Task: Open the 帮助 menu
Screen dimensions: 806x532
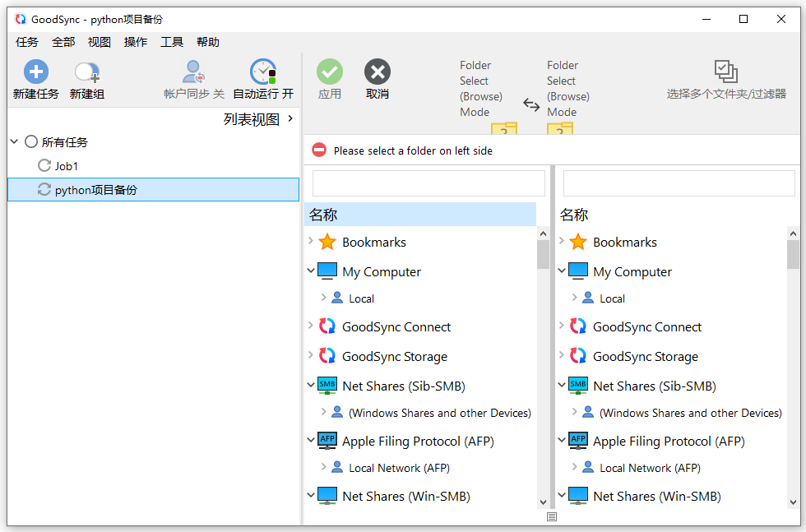Action: (x=207, y=42)
